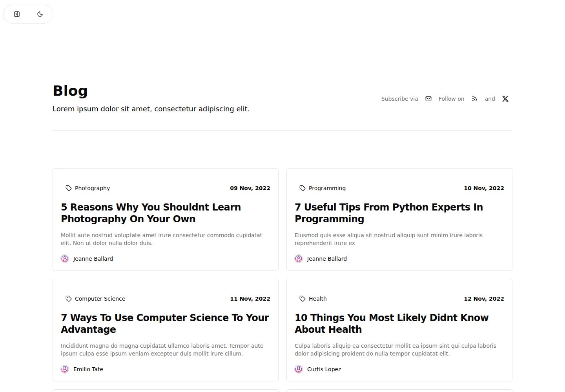Viewport: 565px width, 392px height.
Task: Click the 'Blog' page heading
Action: [70, 91]
